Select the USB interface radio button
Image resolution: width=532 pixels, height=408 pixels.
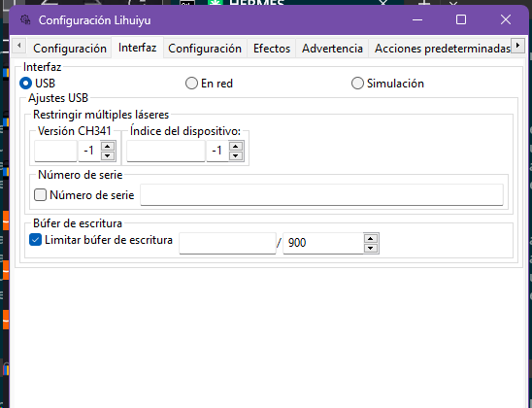pyautogui.click(x=26, y=84)
